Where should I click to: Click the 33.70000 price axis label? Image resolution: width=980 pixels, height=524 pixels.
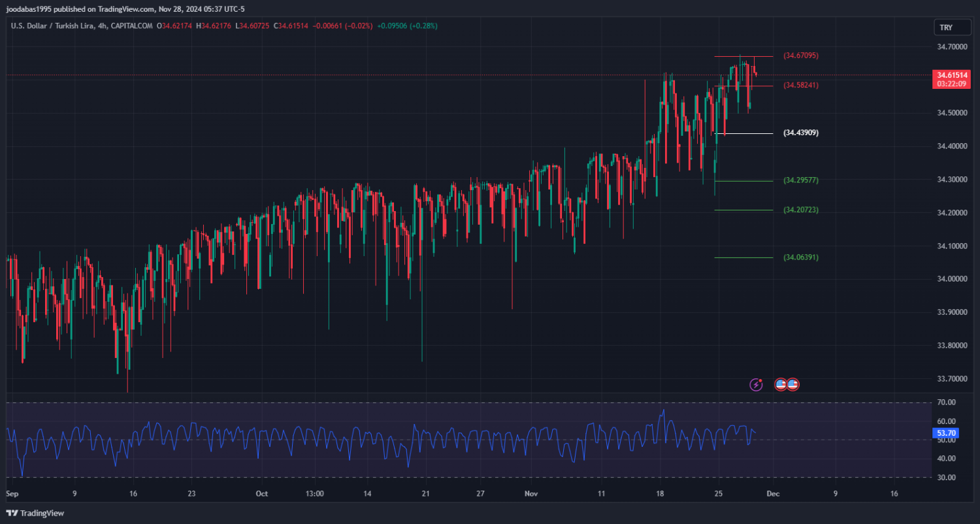[952, 379]
